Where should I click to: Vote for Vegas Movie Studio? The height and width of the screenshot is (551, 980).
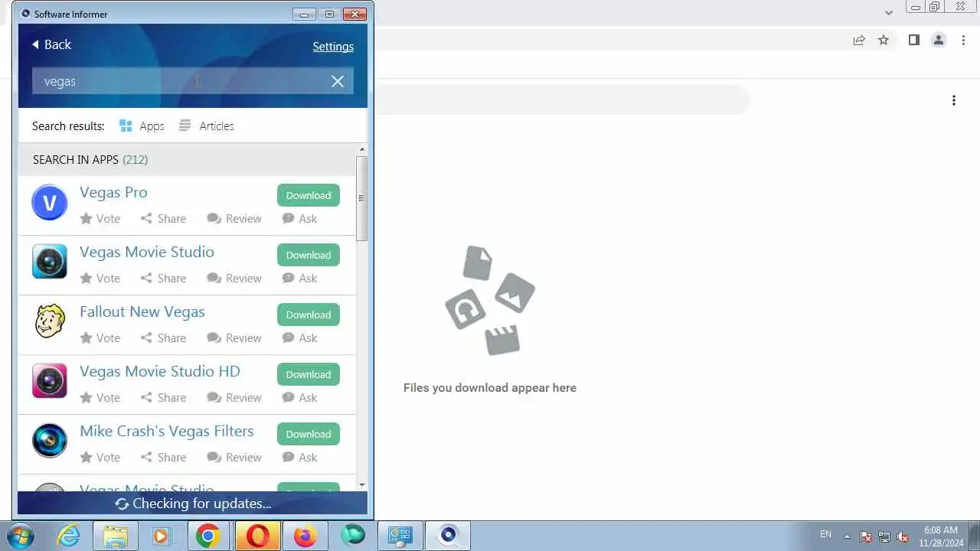click(x=100, y=279)
